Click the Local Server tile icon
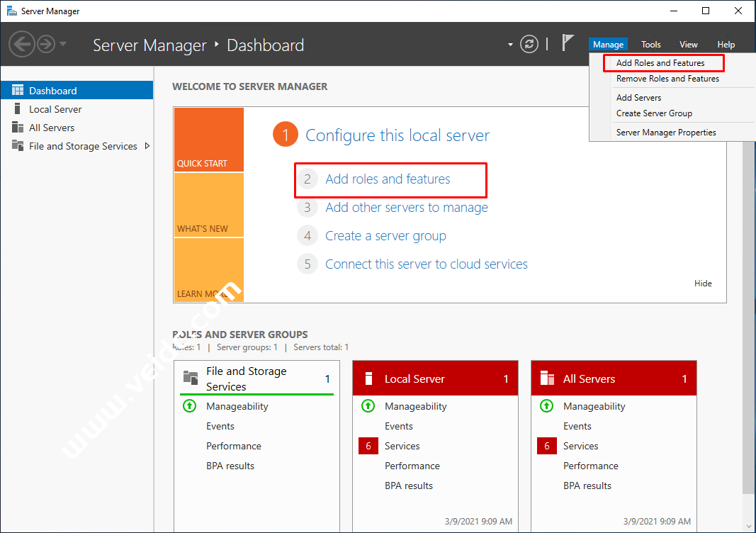The width and height of the screenshot is (756, 533). (368, 378)
